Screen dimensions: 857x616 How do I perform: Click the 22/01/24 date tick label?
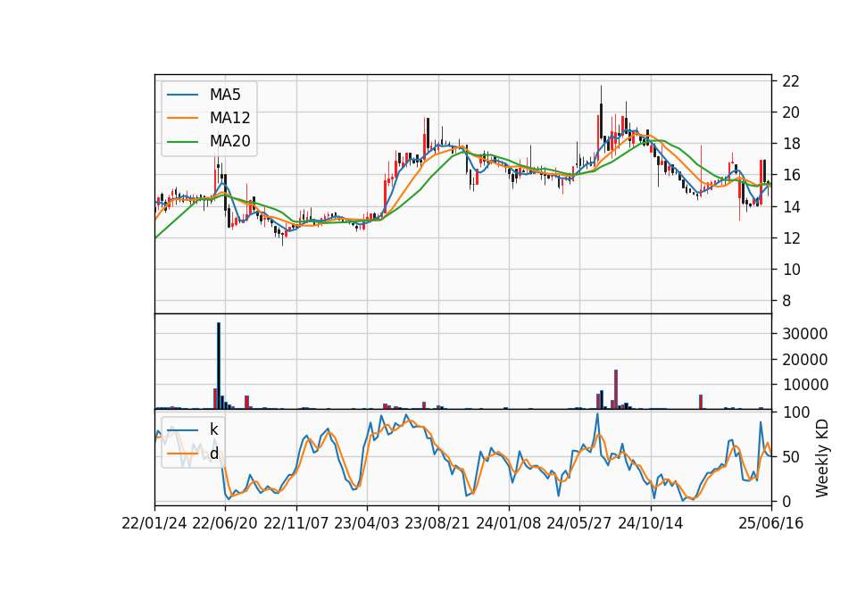click(154, 523)
